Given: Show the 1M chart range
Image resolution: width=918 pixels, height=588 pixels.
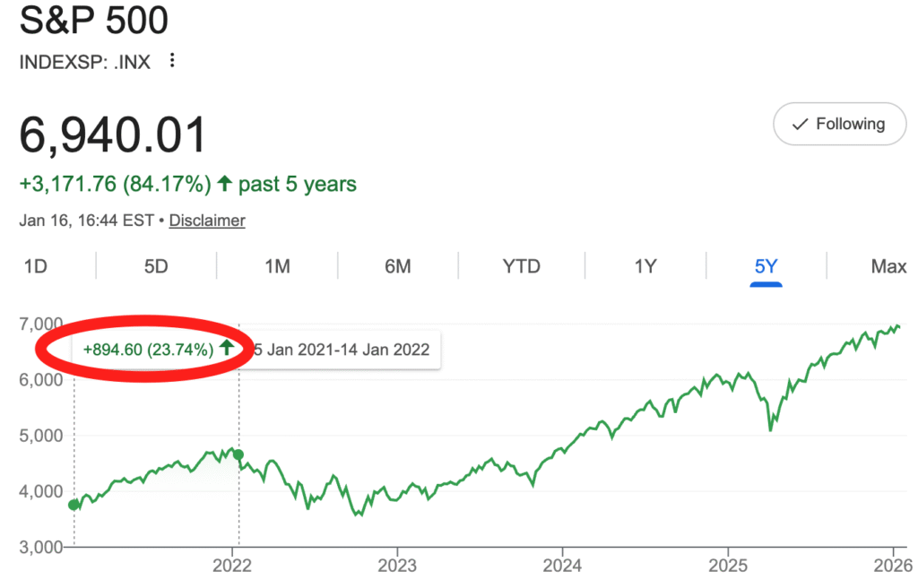Looking at the screenshot, I should [x=277, y=266].
